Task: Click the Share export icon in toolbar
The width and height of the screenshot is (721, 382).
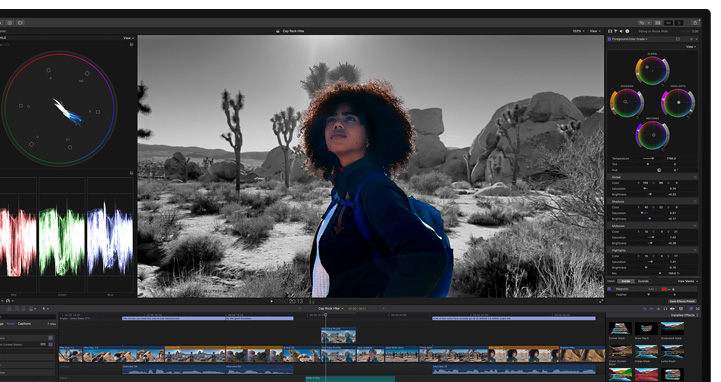Action: click(x=695, y=23)
